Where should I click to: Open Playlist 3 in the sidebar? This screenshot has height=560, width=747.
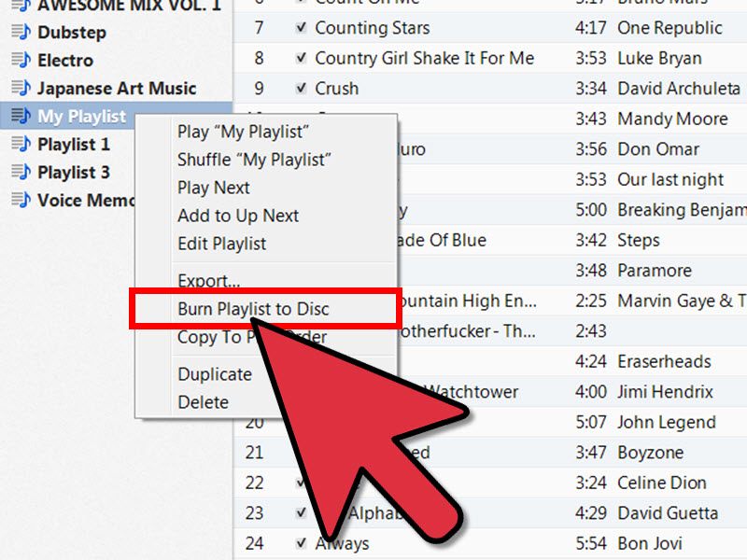click(x=74, y=173)
